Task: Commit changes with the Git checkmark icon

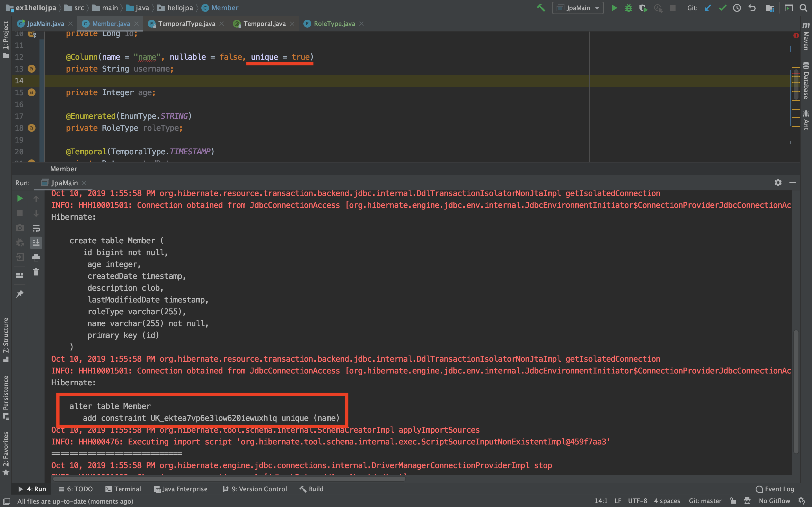Action: [722, 8]
